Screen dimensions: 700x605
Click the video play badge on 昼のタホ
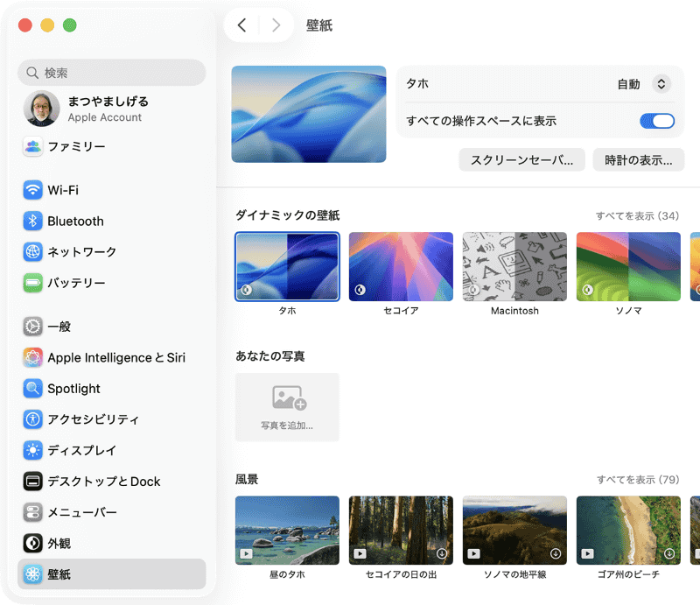246,553
